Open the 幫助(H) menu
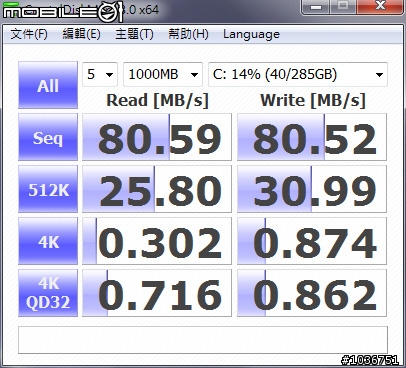406x368 pixels. tap(188, 34)
